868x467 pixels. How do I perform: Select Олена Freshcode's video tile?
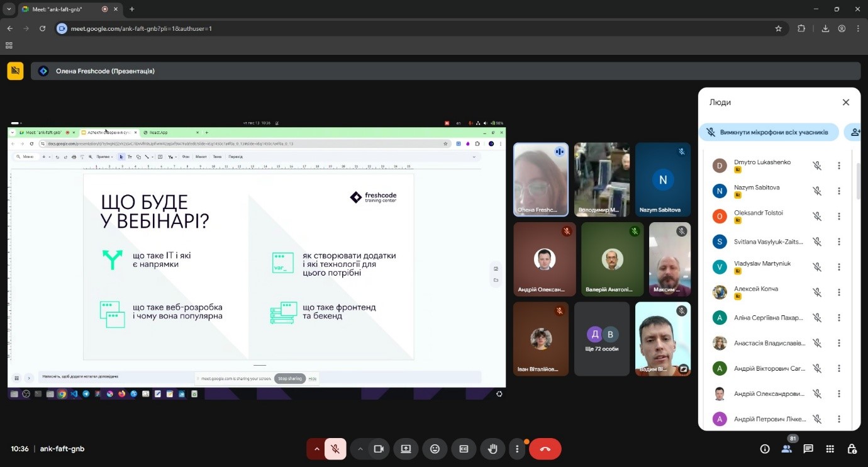541,179
